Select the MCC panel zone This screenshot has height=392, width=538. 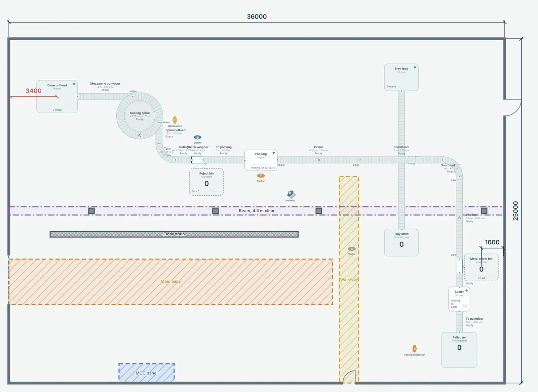tap(147, 373)
